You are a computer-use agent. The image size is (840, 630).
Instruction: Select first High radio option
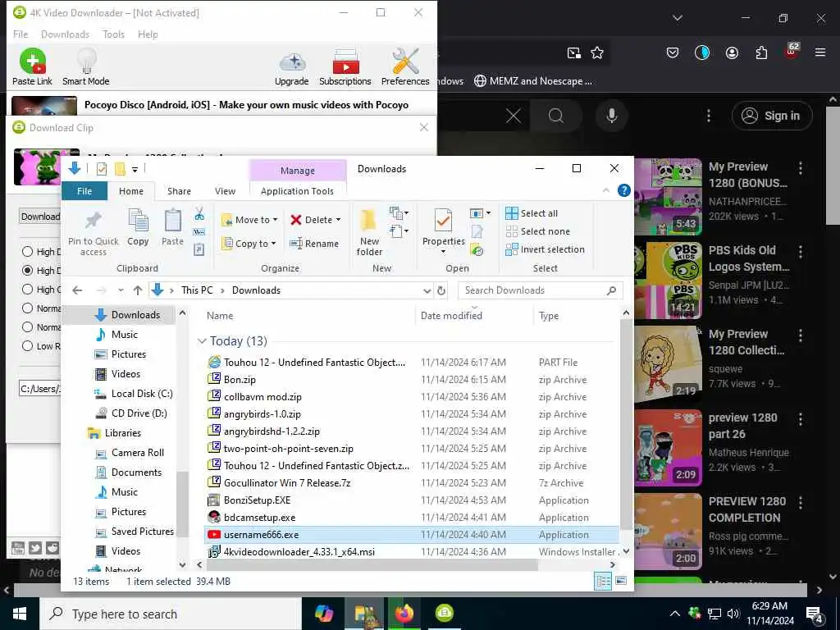click(27, 251)
